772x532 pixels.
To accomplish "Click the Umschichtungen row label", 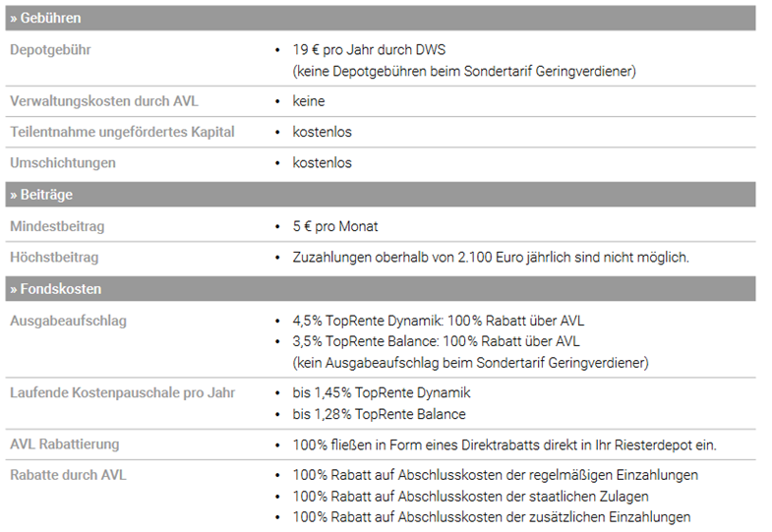I will coord(62,162).
